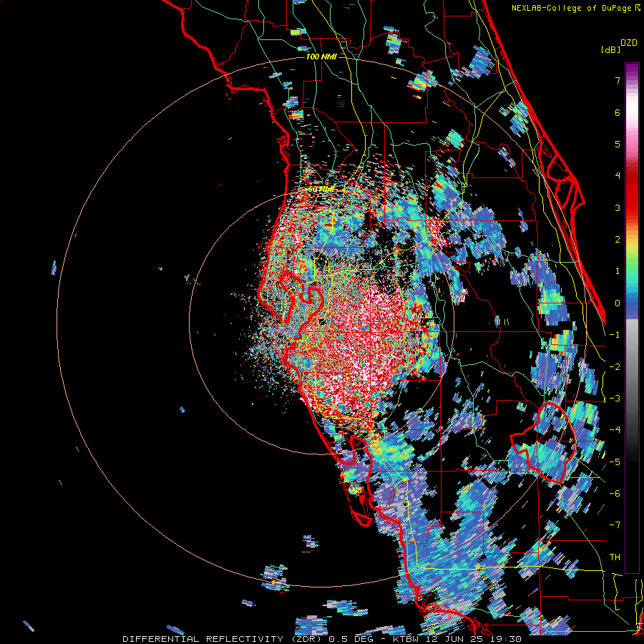Click the 0 value on the ZDR scale
Viewport: 644px width, 644px height.
(x=618, y=303)
